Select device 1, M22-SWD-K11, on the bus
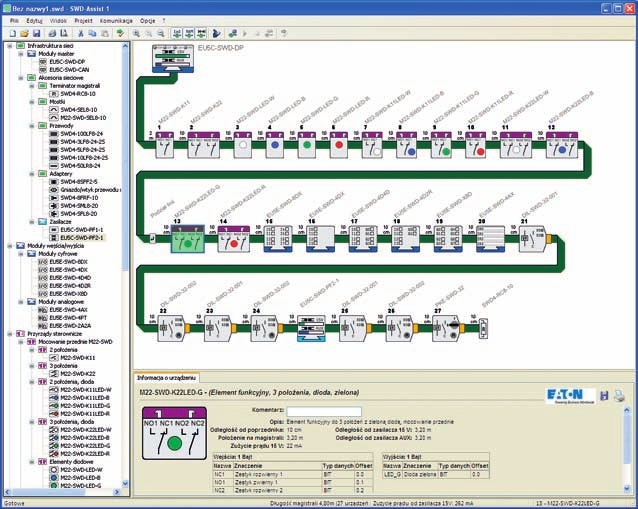The width and height of the screenshot is (638, 509). click(164, 145)
